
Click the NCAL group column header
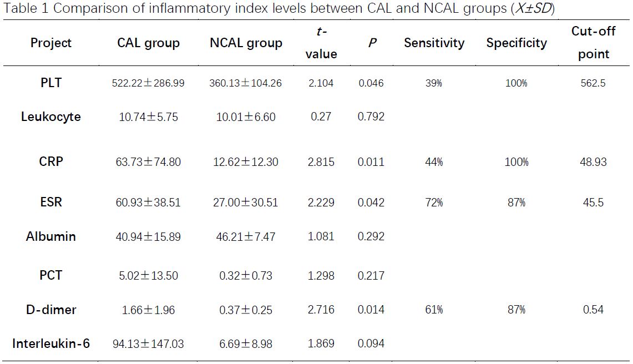pos(246,43)
